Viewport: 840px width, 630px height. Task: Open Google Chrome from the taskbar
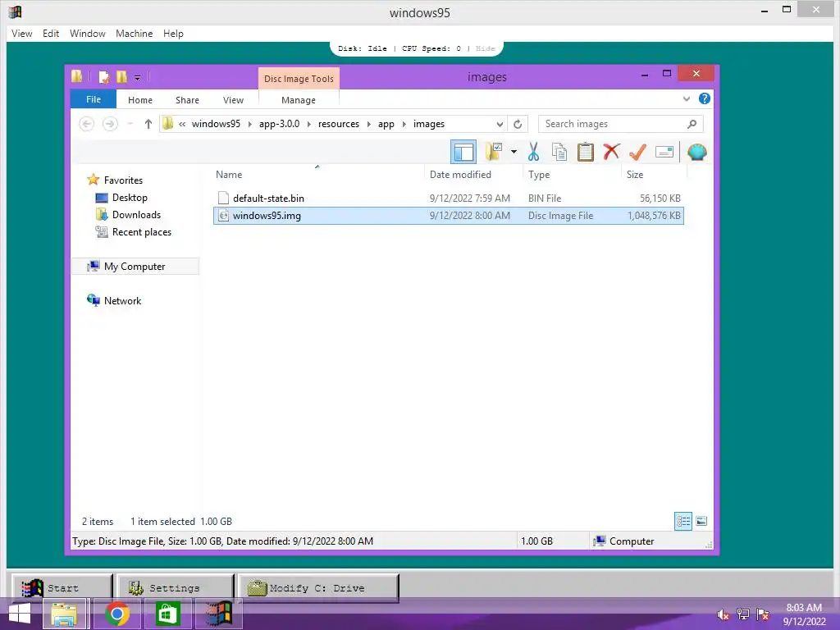coord(116,614)
